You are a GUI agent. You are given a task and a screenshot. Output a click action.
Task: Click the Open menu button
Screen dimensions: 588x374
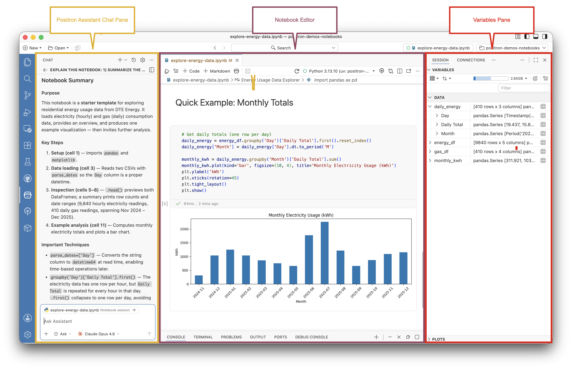[58, 48]
